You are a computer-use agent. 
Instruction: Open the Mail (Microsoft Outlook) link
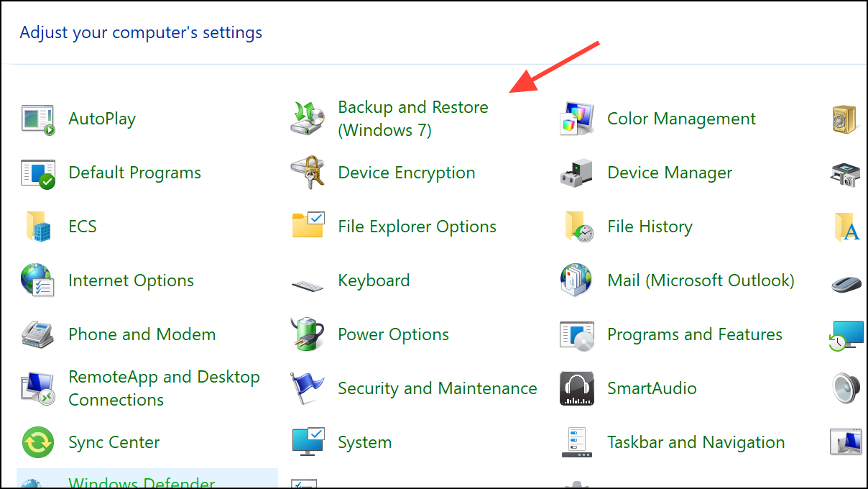[x=701, y=280]
